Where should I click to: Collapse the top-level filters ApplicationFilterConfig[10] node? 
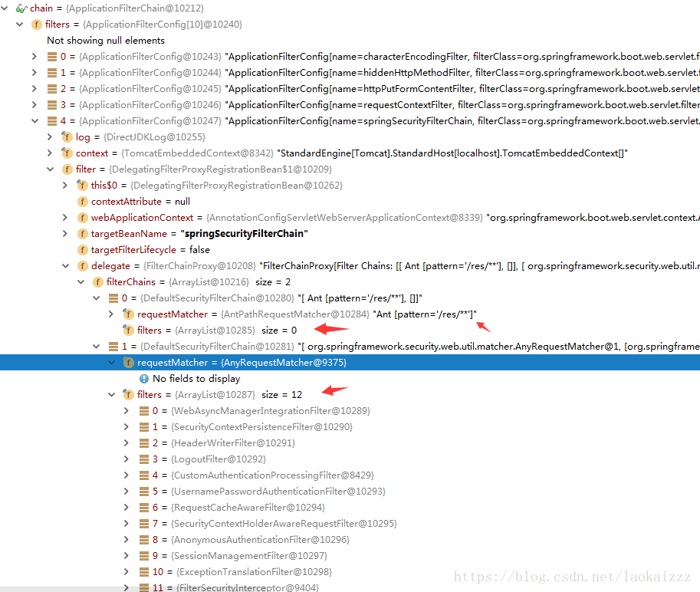pos(20,24)
